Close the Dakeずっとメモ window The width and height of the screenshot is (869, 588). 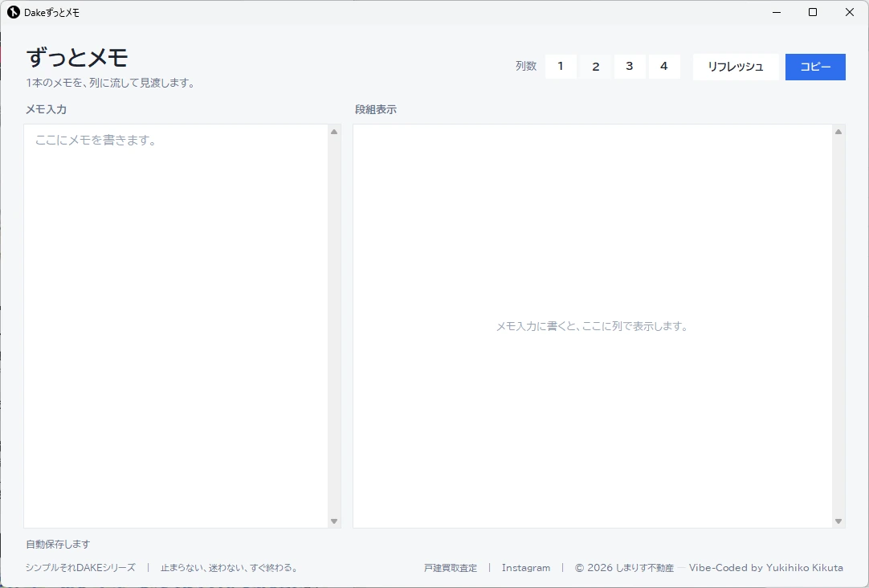click(x=850, y=12)
